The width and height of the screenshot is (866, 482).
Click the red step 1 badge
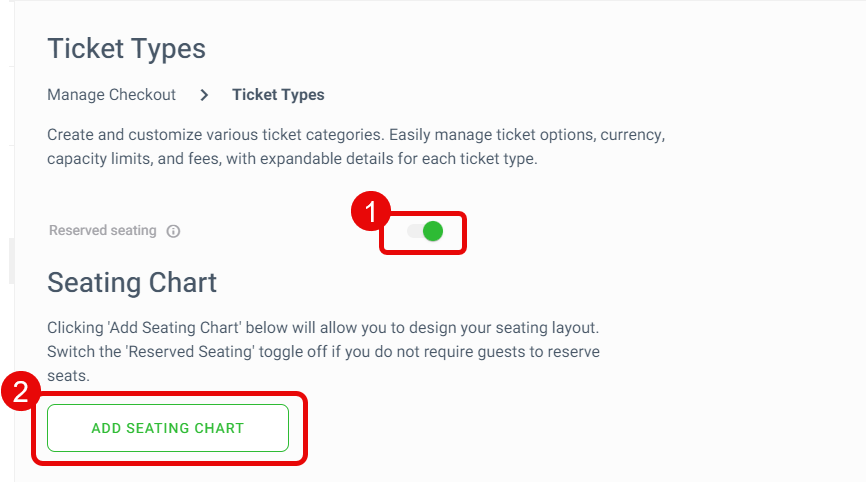coord(371,211)
